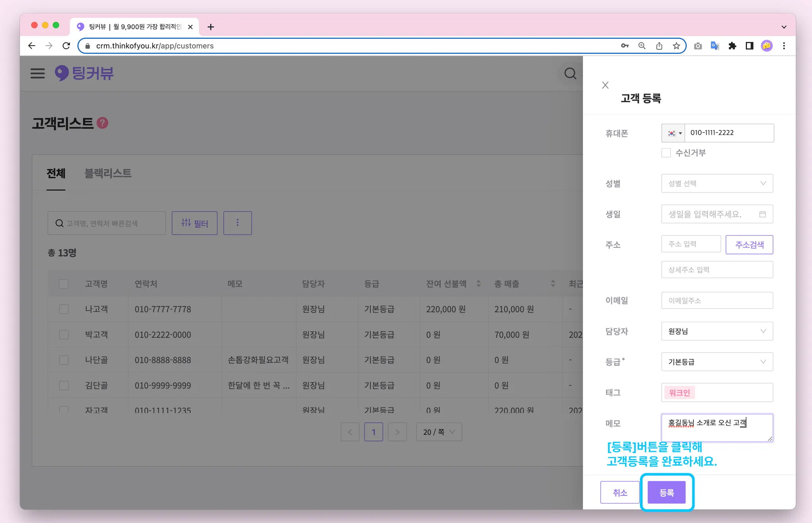Viewport: 812px width, 523px height.
Task: Bookmark page with star icon
Action: coord(676,46)
